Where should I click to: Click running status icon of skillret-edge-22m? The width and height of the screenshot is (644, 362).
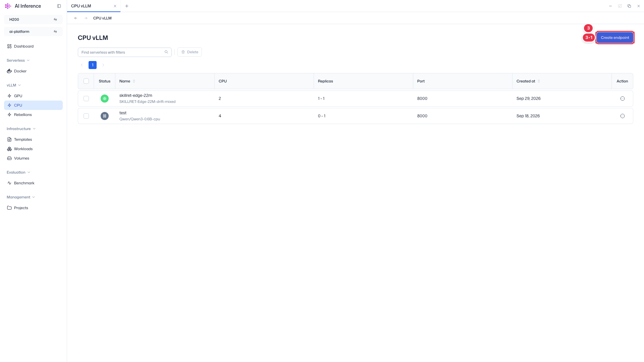click(105, 99)
